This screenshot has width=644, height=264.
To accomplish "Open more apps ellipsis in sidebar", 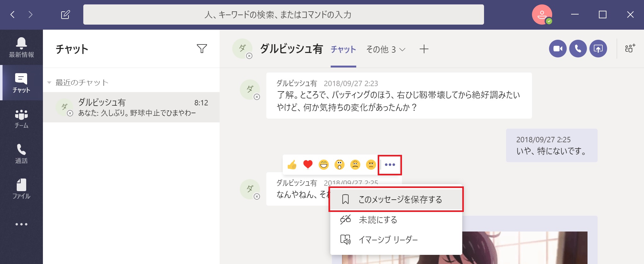I will [x=21, y=224].
